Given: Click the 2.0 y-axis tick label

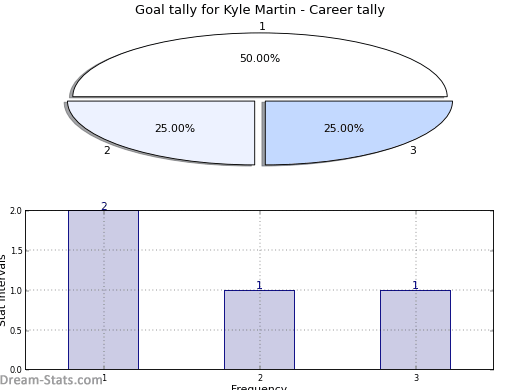Looking at the screenshot, I should (16, 211).
